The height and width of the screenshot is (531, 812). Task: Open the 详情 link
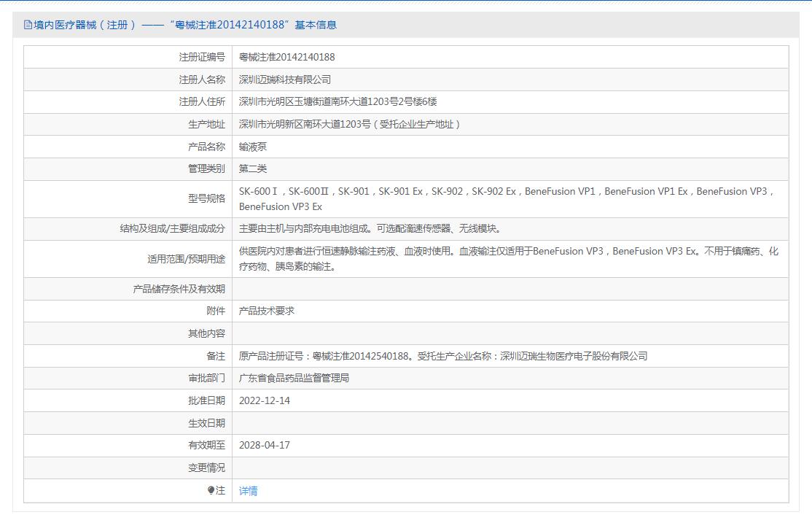click(x=248, y=491)
